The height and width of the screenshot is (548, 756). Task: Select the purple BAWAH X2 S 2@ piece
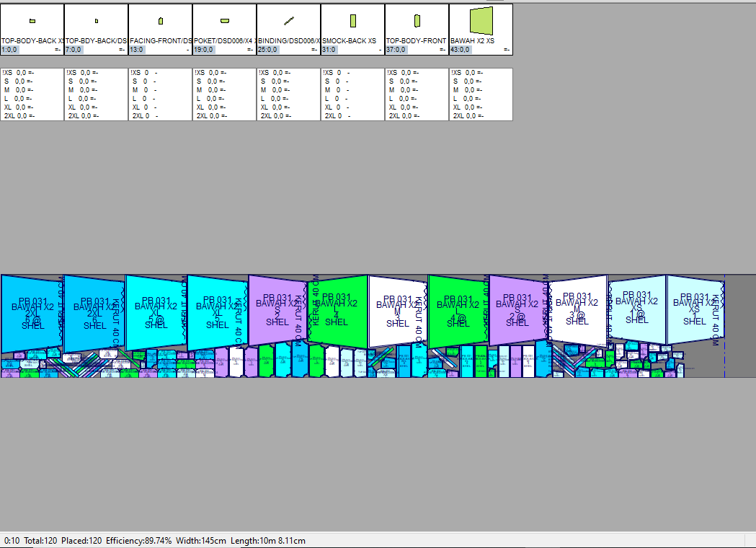tap(517, 310)
